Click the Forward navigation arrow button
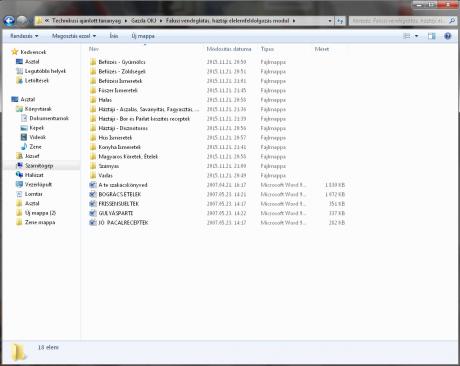The image size is (460, 366). coord(22,21)
